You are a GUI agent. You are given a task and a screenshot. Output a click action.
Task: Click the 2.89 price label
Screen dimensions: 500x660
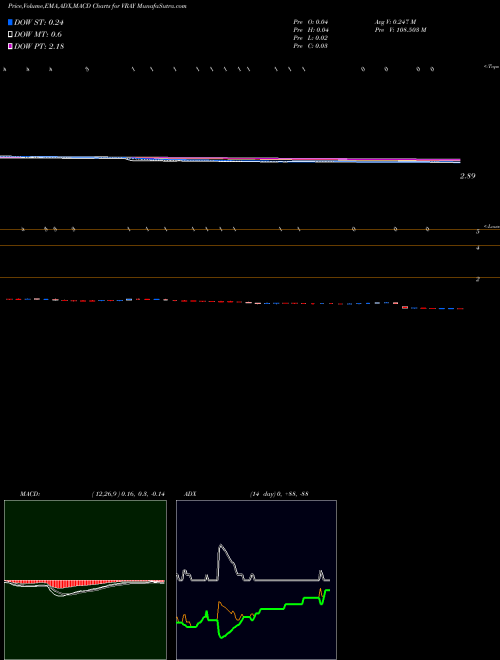(x=467, y=176)
